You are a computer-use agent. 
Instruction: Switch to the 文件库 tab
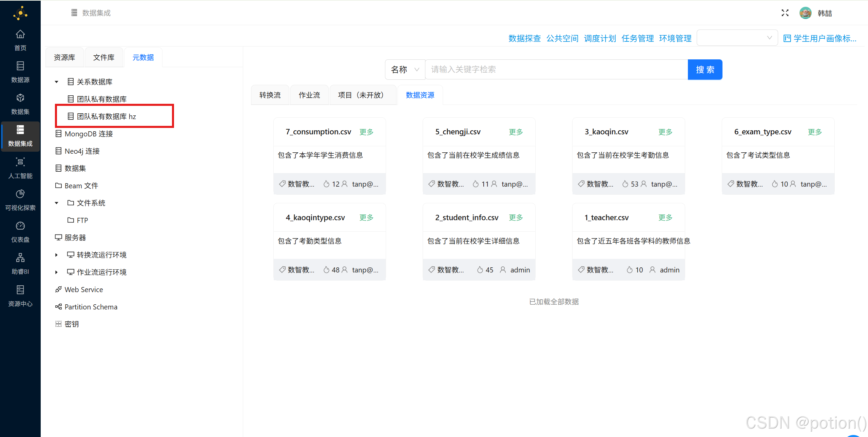point(104,57)
